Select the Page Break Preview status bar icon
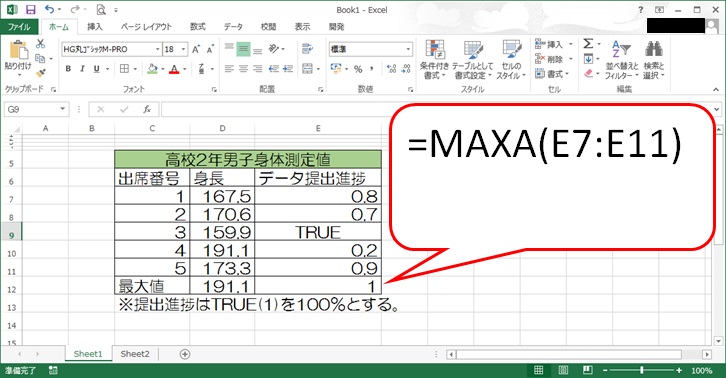 [588, 370]
